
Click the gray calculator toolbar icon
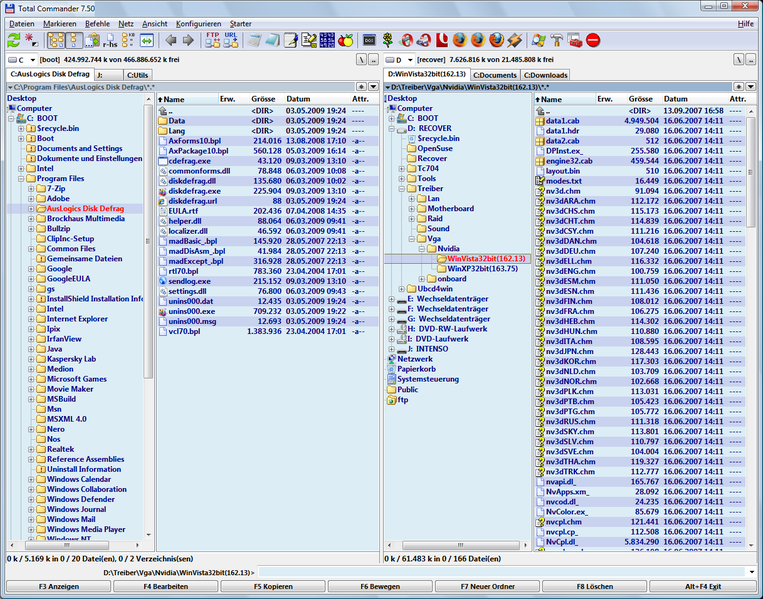point(254,40)
